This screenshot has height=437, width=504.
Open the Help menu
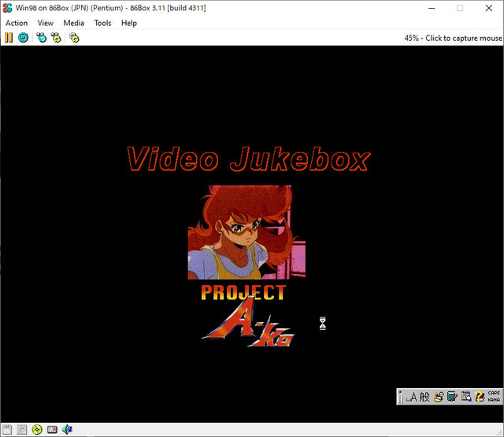pos(129,23)
